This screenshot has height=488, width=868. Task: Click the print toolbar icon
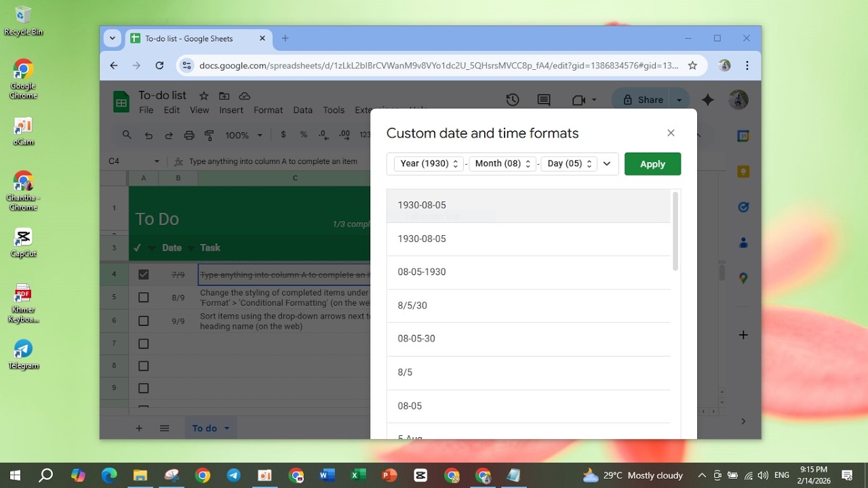(x=189, y=136)
